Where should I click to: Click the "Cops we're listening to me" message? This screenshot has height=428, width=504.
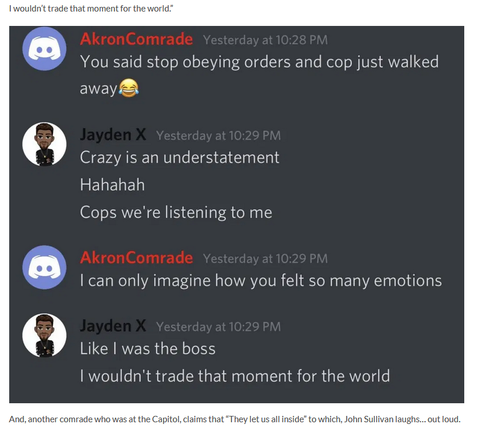pos(176,213)
